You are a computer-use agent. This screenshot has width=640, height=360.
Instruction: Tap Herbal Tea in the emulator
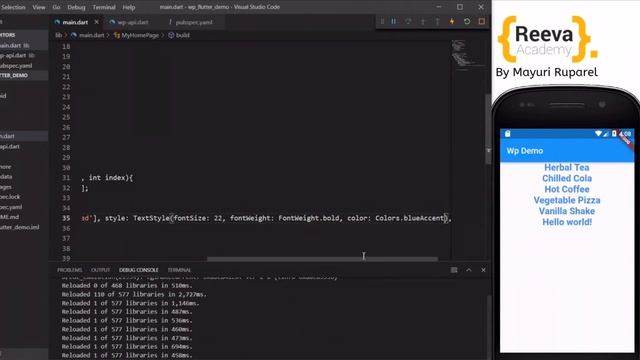[567, 167]
